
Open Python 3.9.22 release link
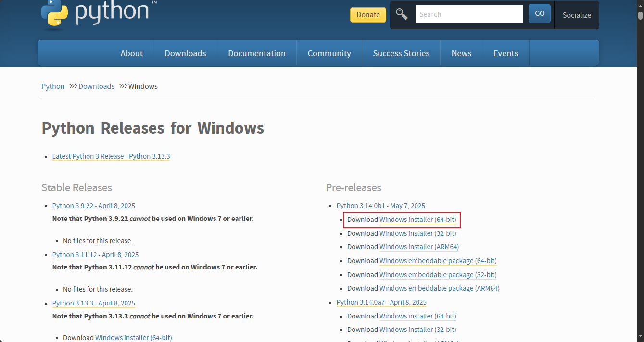point(93,206)
